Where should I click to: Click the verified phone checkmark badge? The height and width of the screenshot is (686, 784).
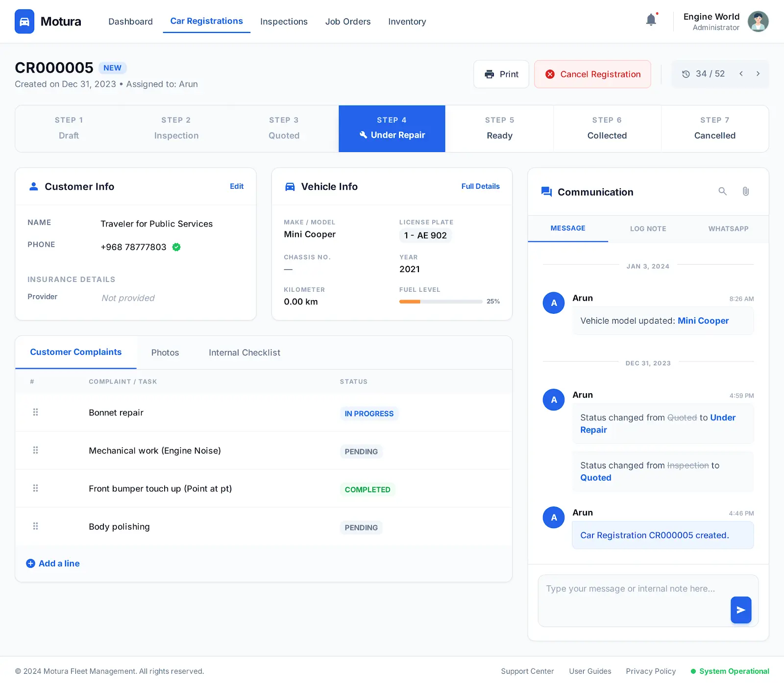click(176, 247)
